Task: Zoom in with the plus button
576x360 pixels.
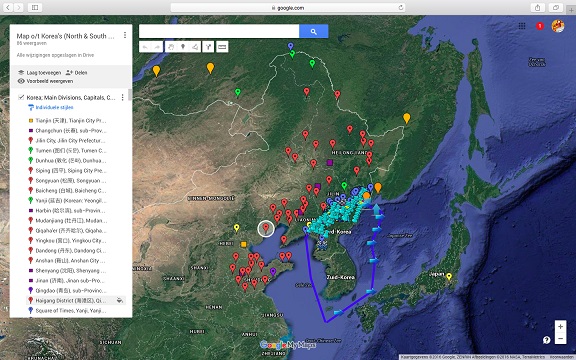Action: tap(560, 326)
